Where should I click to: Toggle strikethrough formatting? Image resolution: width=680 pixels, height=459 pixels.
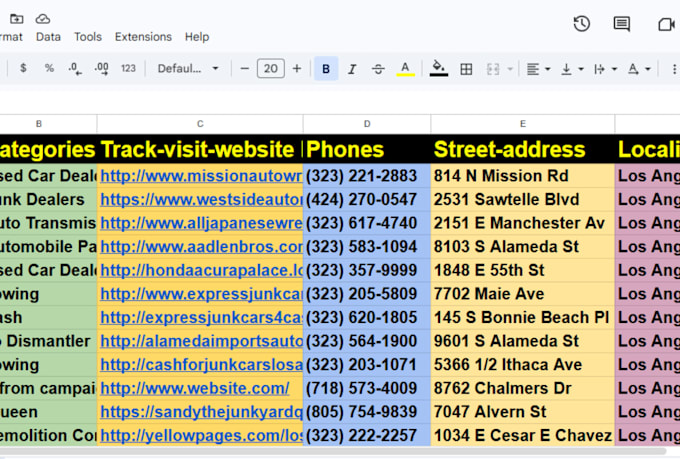pyautogui.click(x=378, y=69)
